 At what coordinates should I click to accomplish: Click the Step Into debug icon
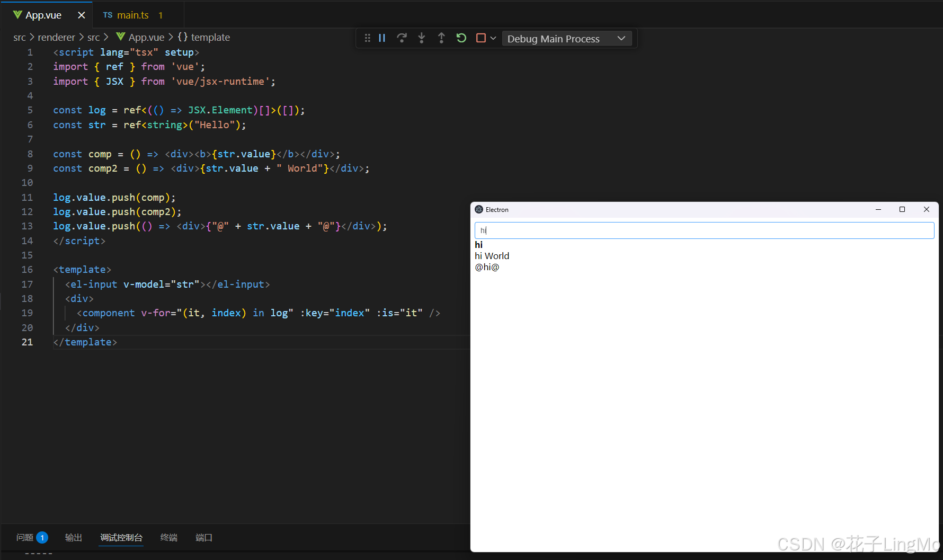point(422,38)
